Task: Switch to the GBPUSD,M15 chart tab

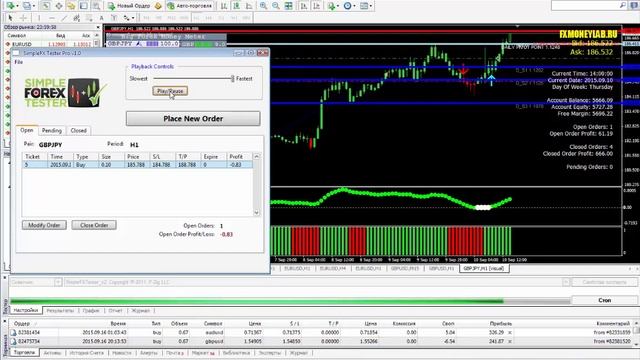Action: tap(405, 269)
